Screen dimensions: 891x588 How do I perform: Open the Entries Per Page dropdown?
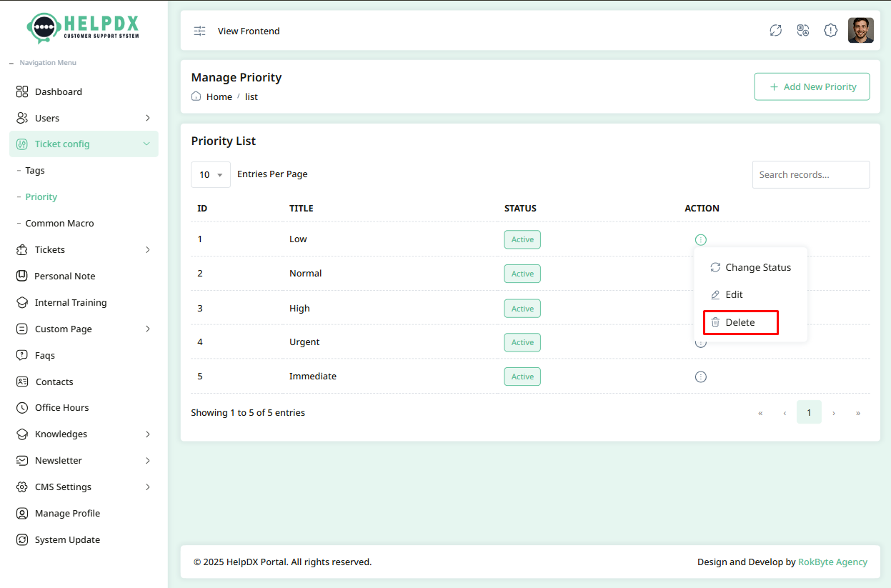pos(210,174)
